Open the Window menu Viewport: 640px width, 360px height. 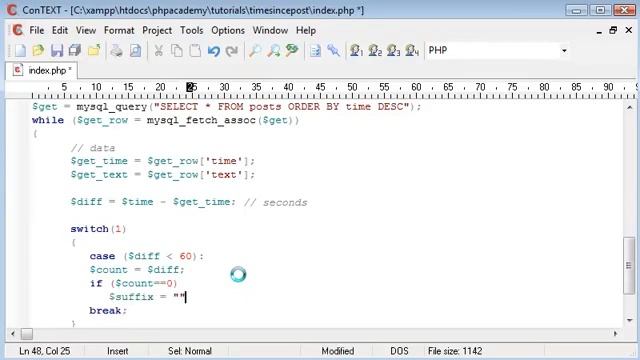click(x=270, y=31)
